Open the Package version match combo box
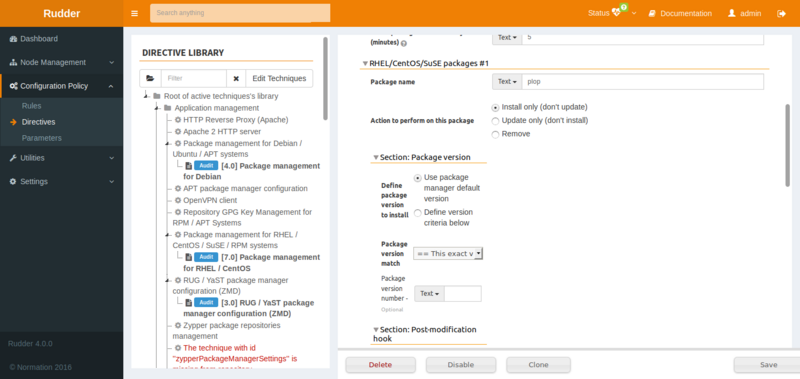 pos(448,254)
